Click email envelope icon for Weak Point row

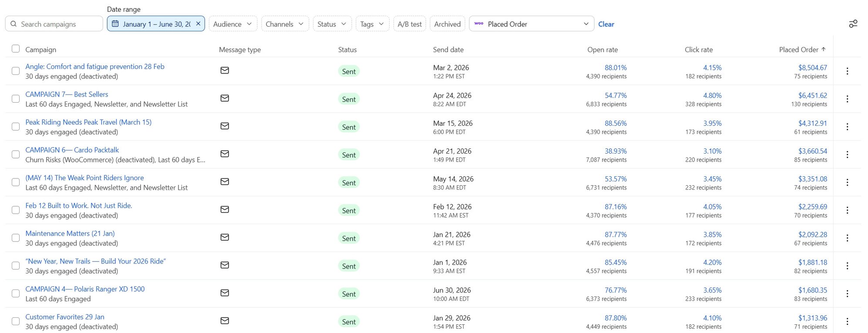coord(225,182)
